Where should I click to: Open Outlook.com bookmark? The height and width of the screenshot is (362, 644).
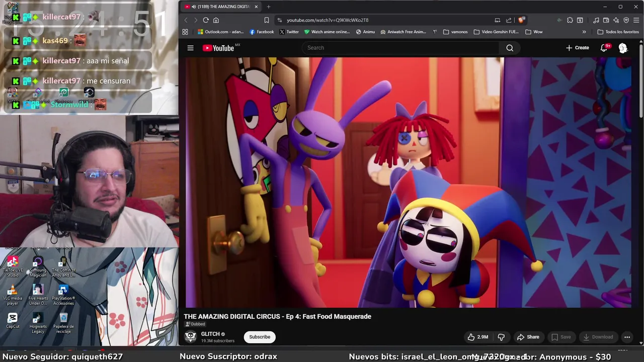220,32
